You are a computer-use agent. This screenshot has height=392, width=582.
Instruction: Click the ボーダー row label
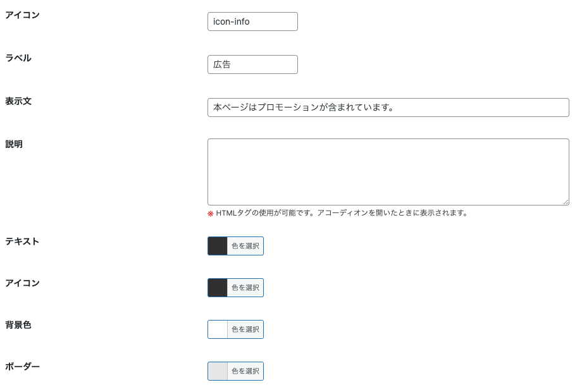coord(22,367)
